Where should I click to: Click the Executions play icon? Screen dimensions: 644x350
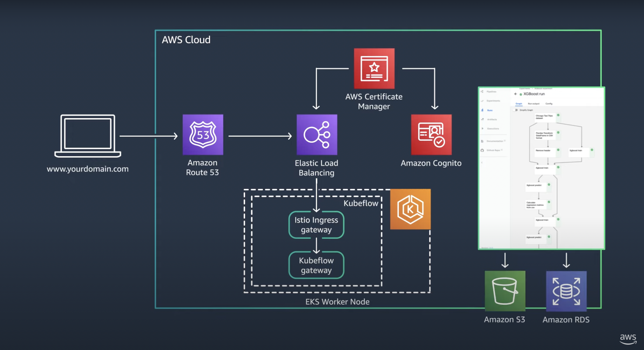(x=482, y=129)
